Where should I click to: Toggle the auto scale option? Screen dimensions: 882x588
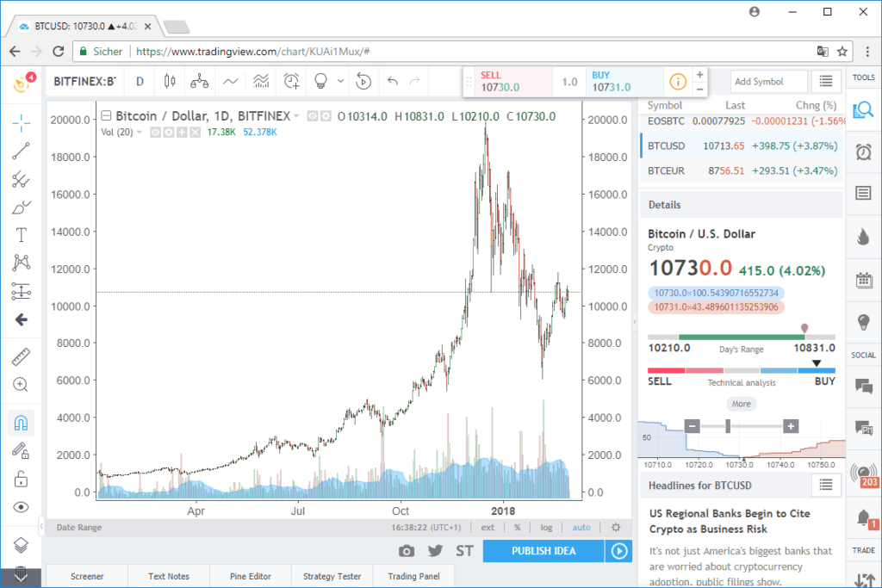click(x=581, y=527)
